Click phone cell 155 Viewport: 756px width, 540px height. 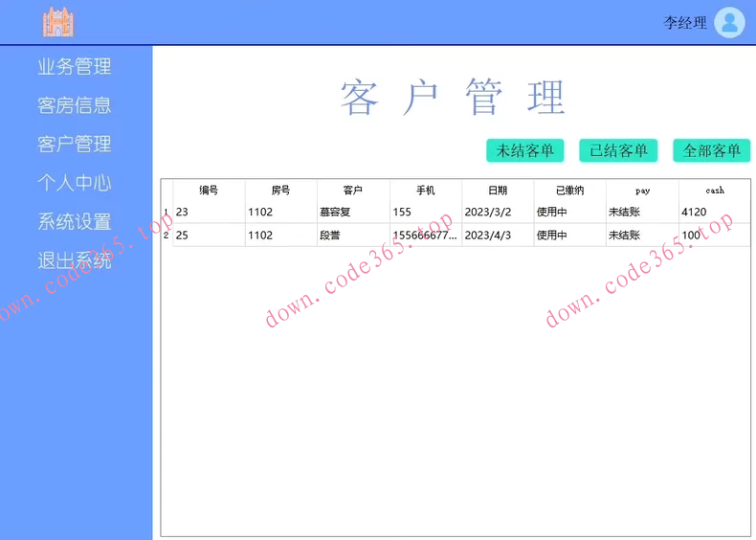426,212
